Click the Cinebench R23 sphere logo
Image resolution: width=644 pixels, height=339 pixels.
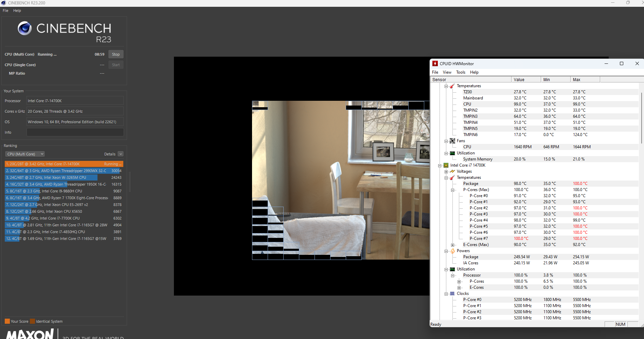[25, 28]
